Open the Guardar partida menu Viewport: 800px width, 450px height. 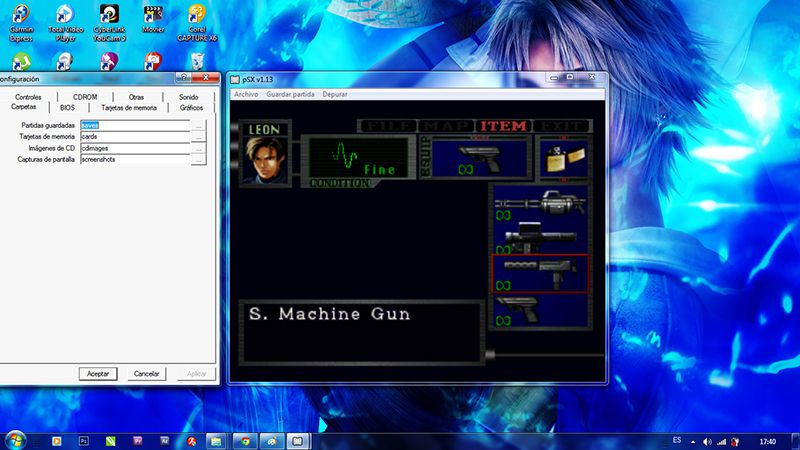click(x=290, y=94)
